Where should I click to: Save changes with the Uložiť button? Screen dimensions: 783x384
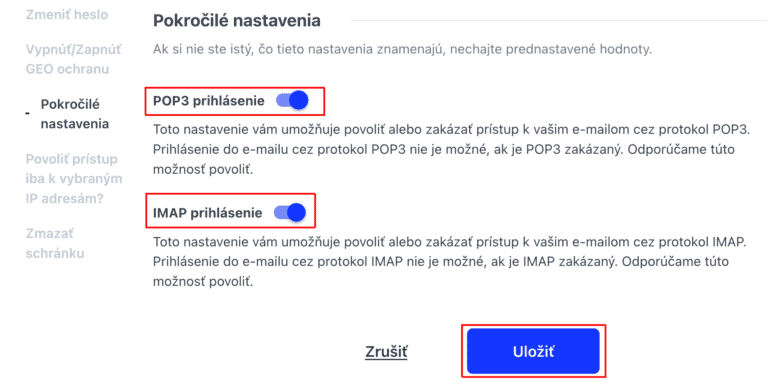point(533,351)
